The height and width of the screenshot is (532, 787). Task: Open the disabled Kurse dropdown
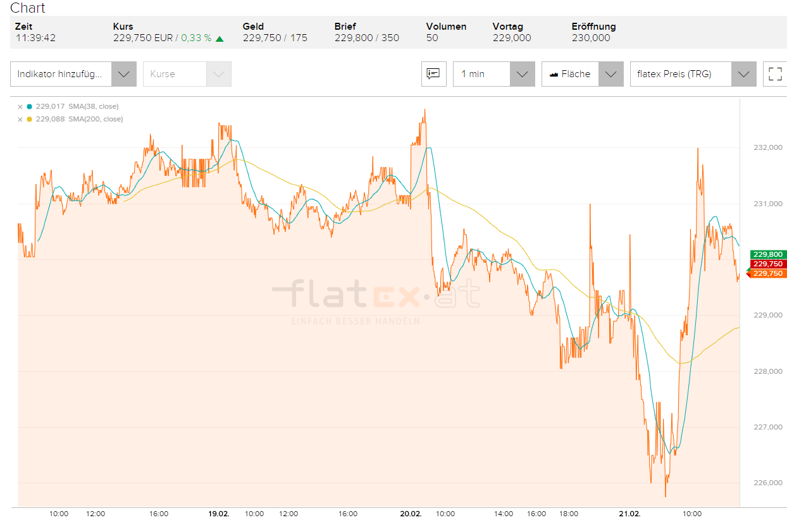tap(218, 74)
